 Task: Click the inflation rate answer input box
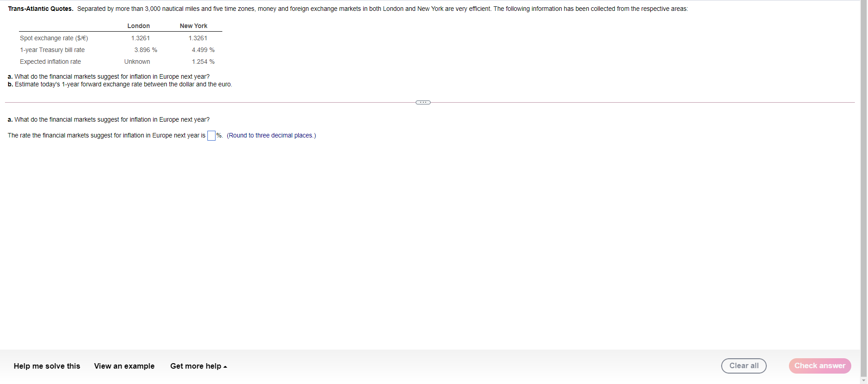[x=211, y=136]
